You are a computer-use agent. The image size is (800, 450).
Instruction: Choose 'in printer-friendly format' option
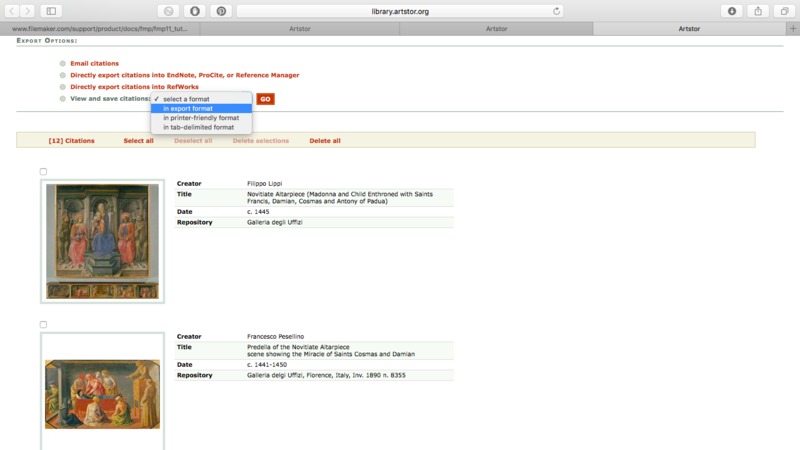click(x=201, y=118)
